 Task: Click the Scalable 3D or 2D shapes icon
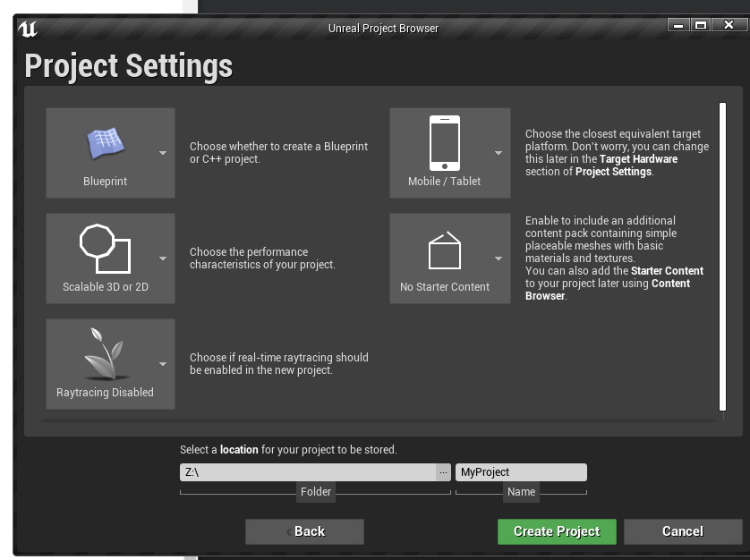point(106,249)
